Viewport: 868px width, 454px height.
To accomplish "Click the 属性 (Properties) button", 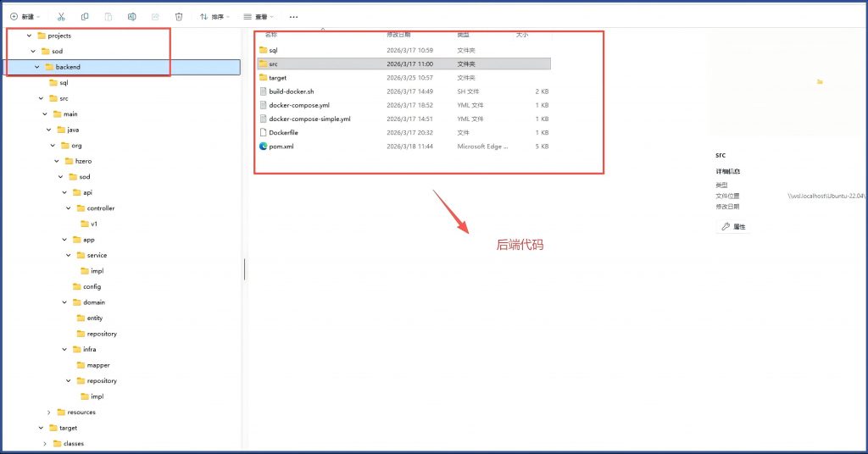I will click(733, 227).
